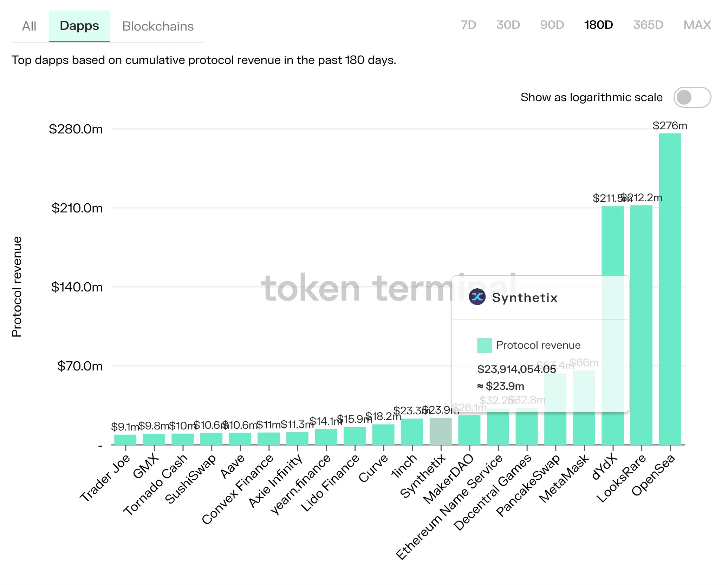
Task: Click the $140.0m axis tick label
Action: [x=77, y=287]
